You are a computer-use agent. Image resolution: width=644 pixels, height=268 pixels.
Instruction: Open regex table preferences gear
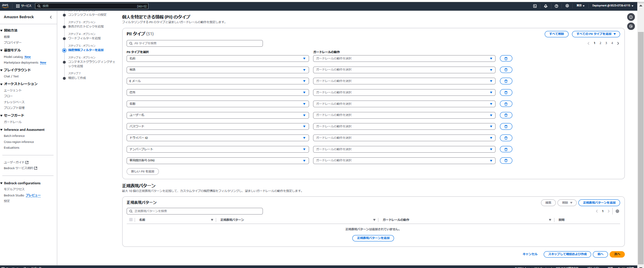click(617, 211)
